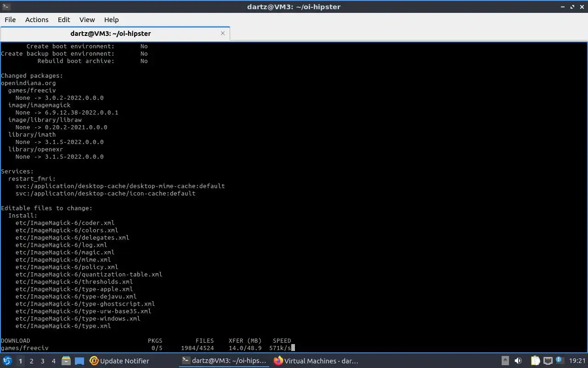Click the update notification tray icon
This screenshot has width=588, height=368.
point(560,361)
